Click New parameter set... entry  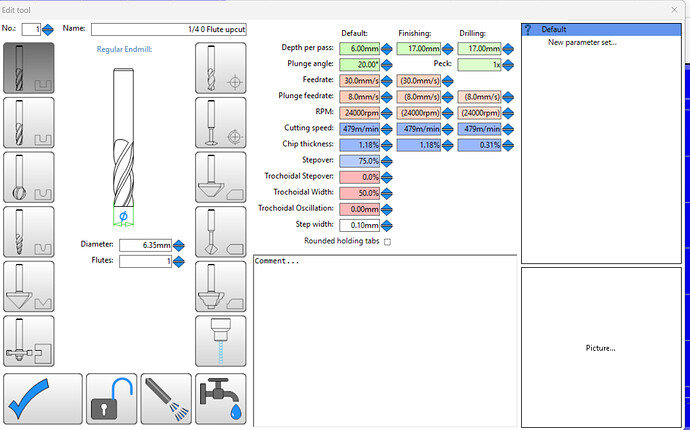(x=582, y=43)
